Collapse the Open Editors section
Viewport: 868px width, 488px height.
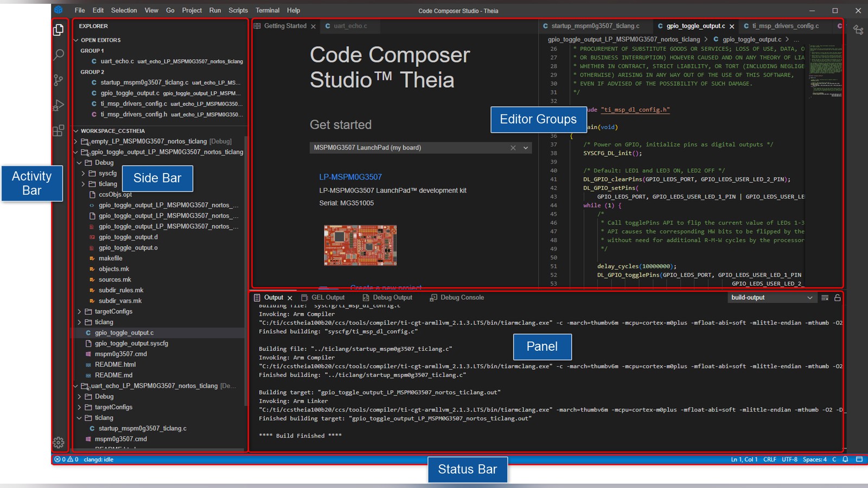point(76,40)
